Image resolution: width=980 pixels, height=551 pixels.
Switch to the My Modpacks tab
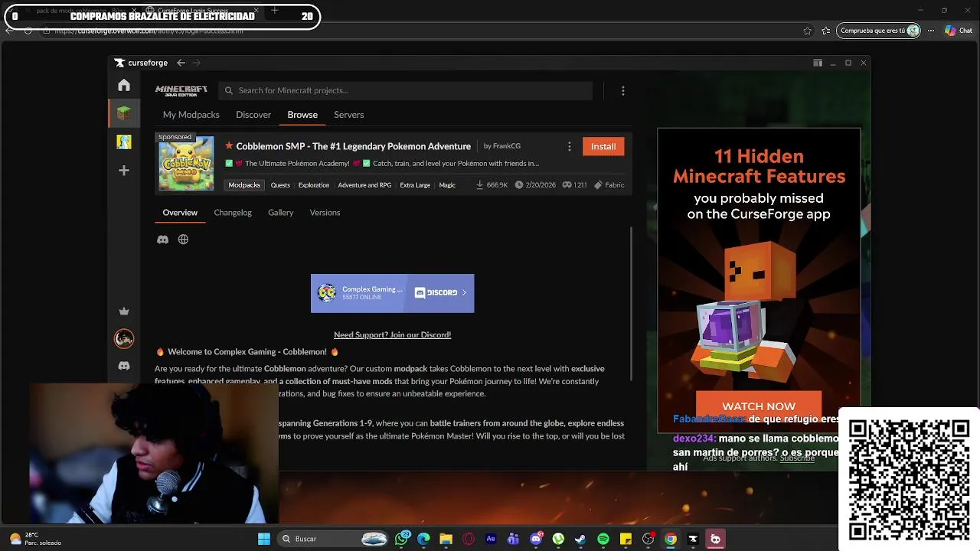pyautogui.click(x=191, y=115)
